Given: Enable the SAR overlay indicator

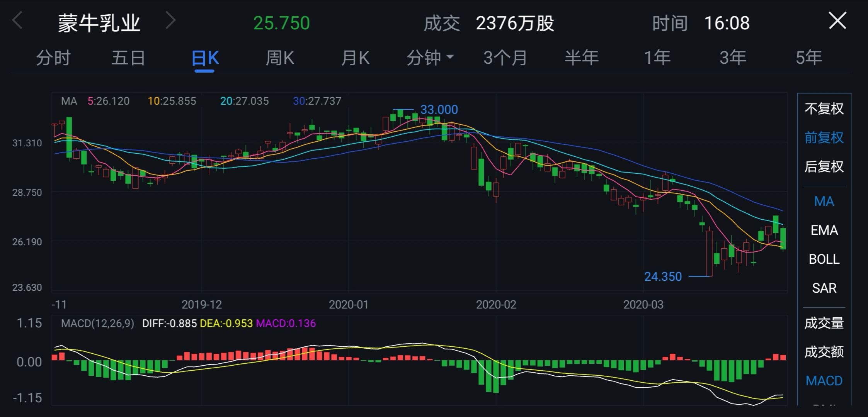Looking at the screenshot, I should (824, 288).
